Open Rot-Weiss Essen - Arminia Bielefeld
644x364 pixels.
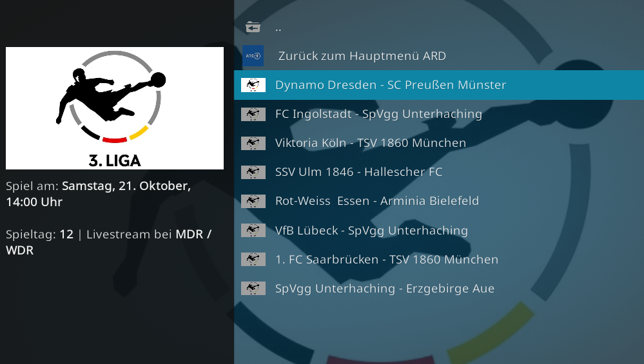[439, 201]
